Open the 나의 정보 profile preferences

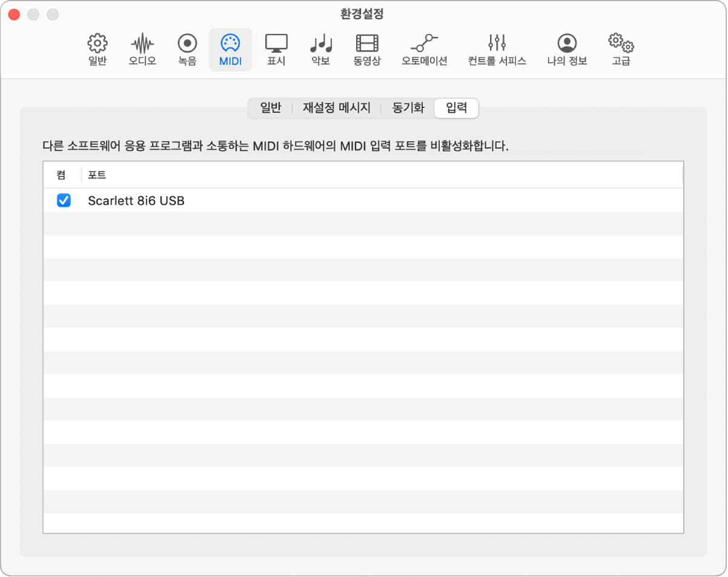(567, 50)
